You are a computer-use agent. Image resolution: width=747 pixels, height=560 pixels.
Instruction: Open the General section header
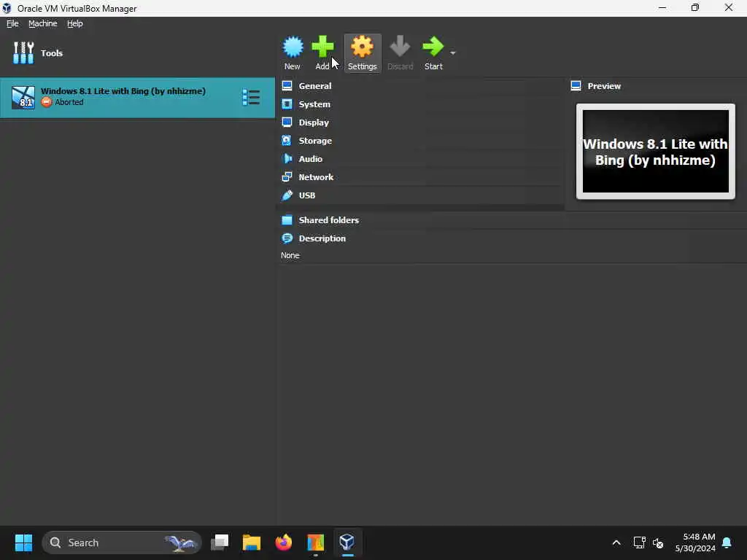[x=315, y=86]
